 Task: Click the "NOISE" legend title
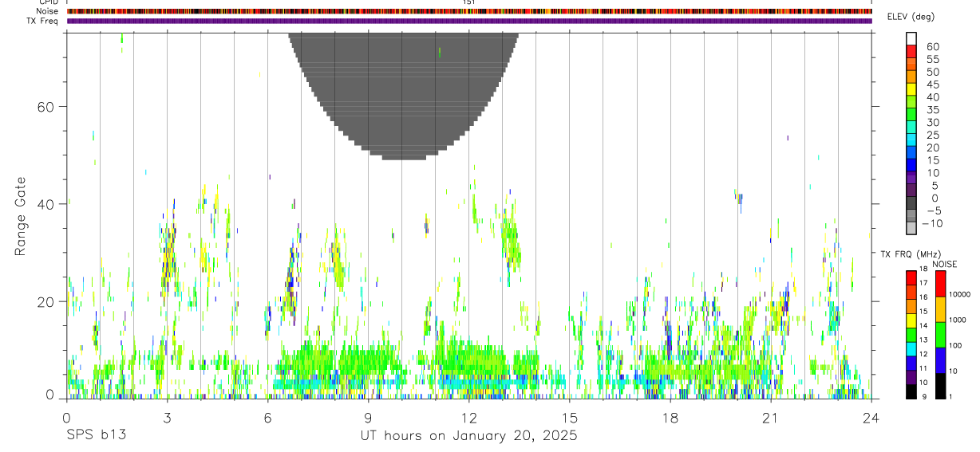click(944, 265)
